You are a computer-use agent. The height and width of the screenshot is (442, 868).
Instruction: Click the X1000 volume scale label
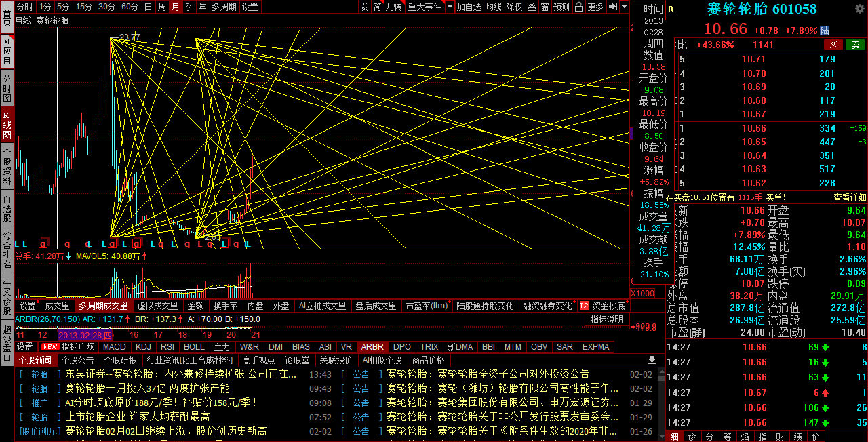pos(643,293)
